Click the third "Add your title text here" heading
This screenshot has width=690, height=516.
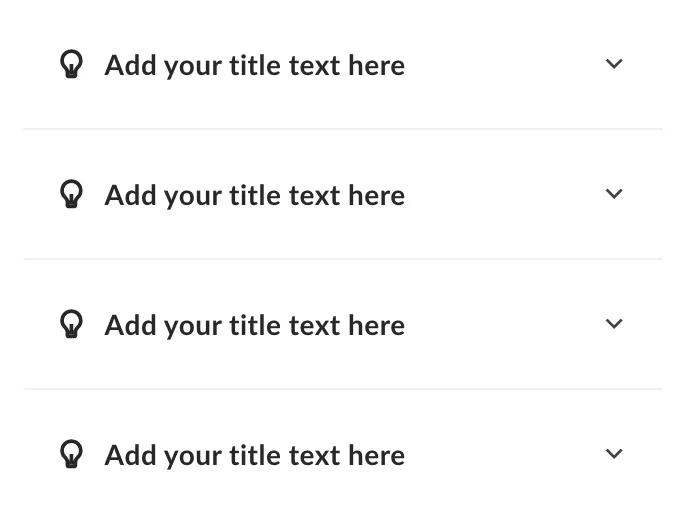click(x=255, y=326)
